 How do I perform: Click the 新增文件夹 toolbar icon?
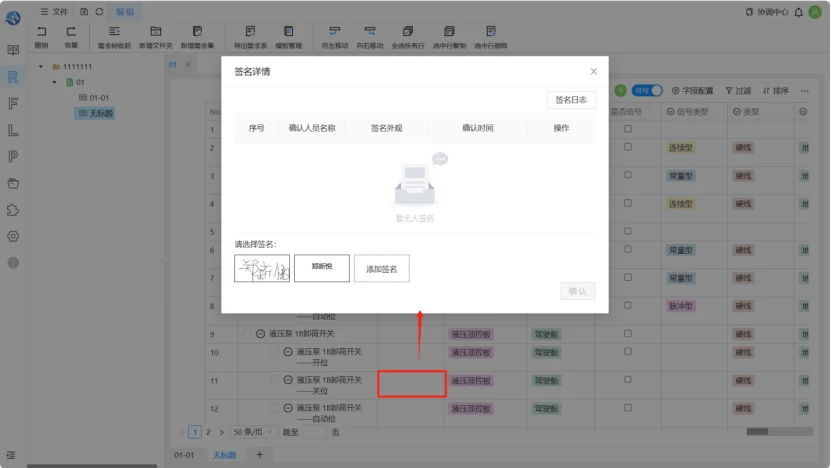[155, 32]
